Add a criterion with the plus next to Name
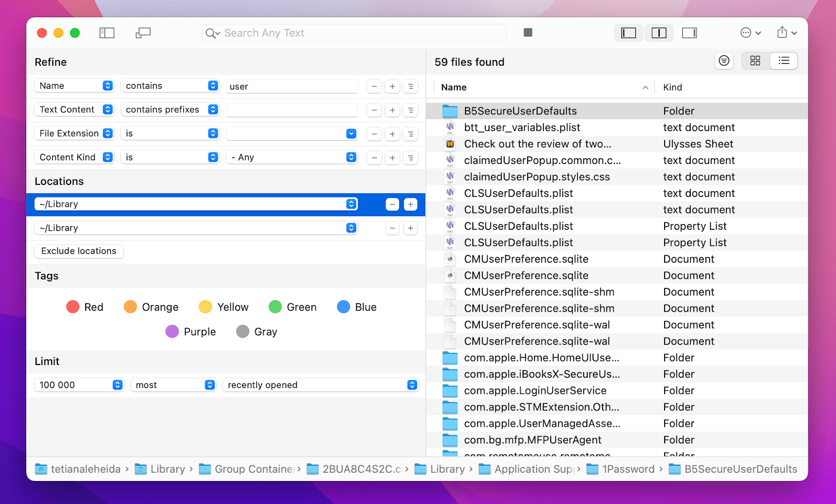Viewport: 836px width, 504px height. (x=392, y=86)
